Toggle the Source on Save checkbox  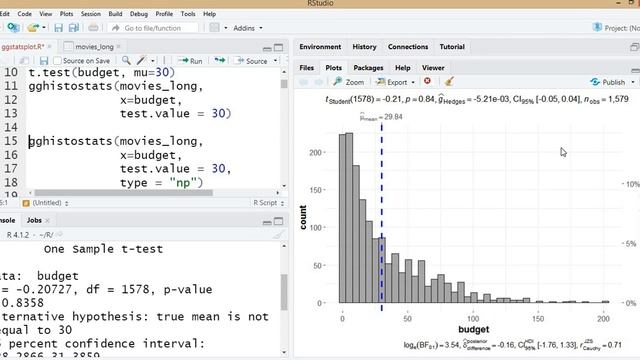(58, 61)
